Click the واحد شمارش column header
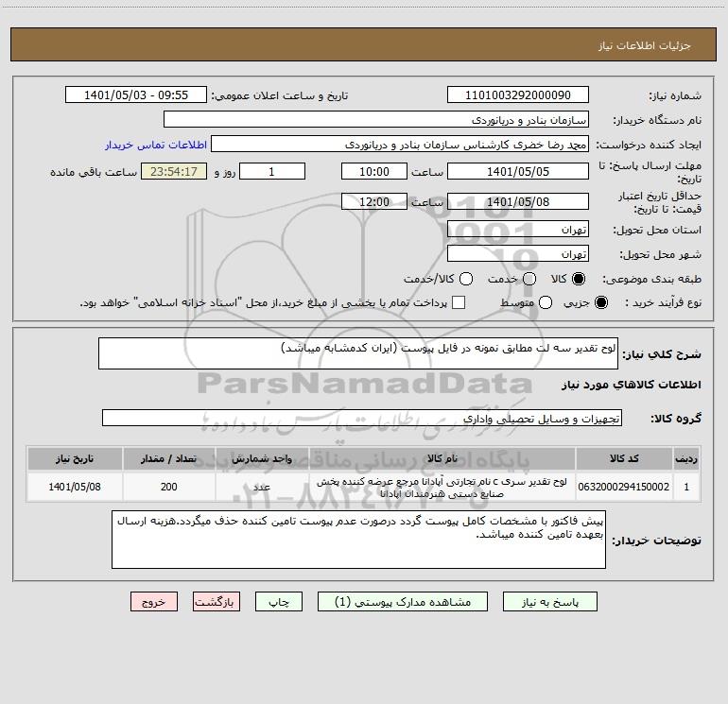The height and width of the screenshot is (704, 728). 262,458
